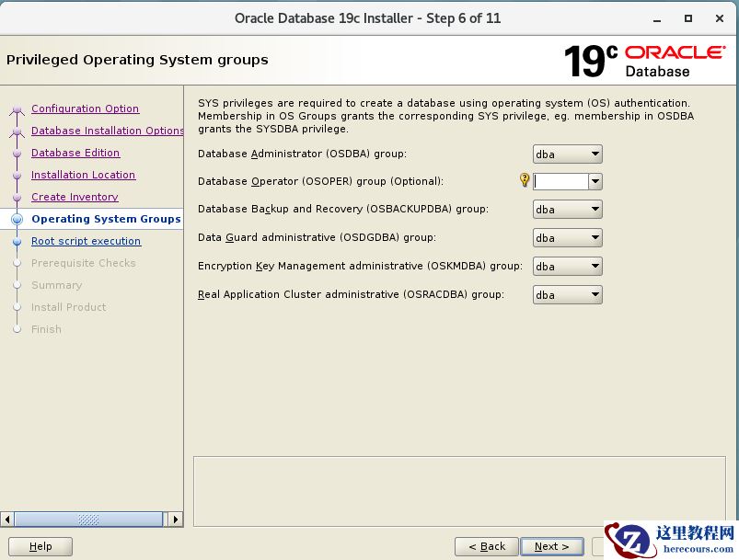Expand the OSOPER group dropdown arrow

coord(595,181)
